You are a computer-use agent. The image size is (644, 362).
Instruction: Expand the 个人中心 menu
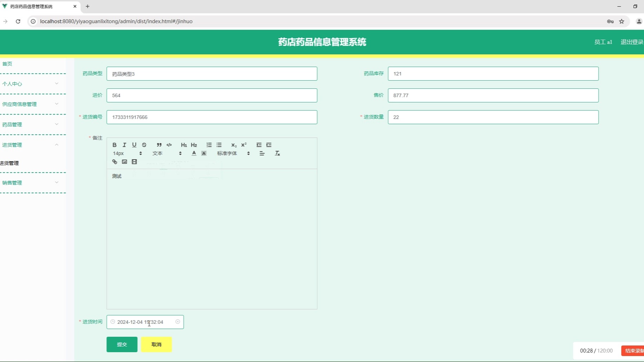[x=33, y=84]
